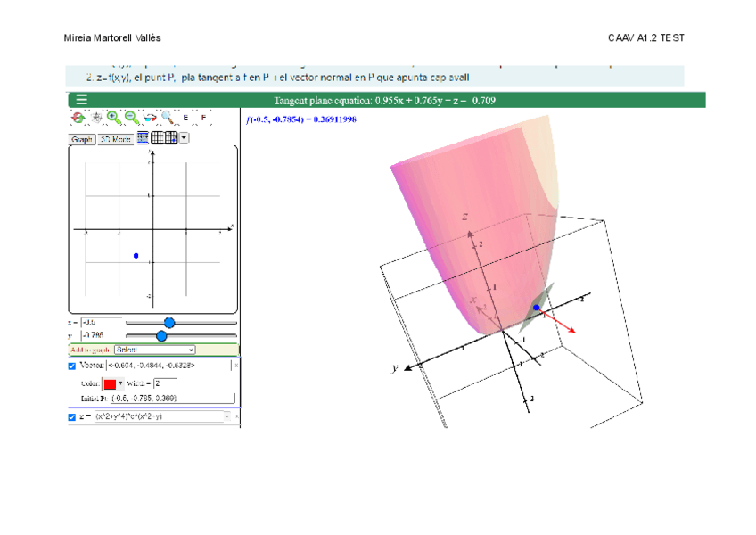
Task: Open the 'Add to graph' Select dropdown
Action: pyautogui.click(x=154, y=350)
